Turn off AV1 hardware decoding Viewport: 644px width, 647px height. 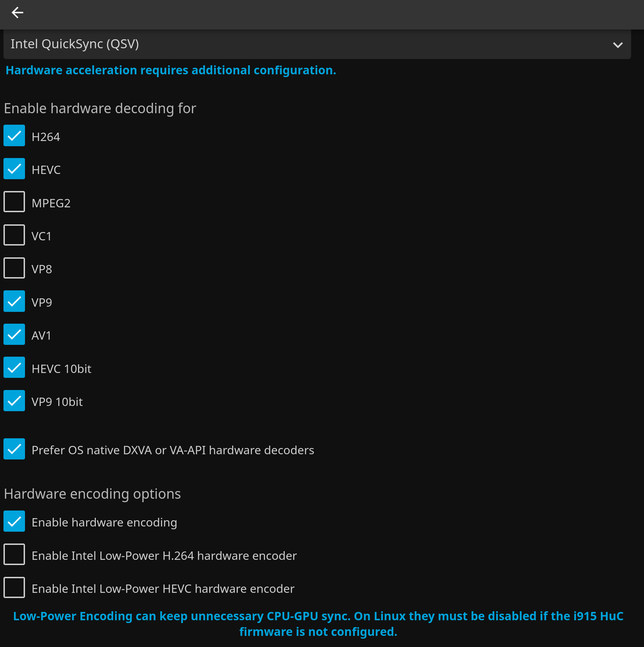pos(14,335)
